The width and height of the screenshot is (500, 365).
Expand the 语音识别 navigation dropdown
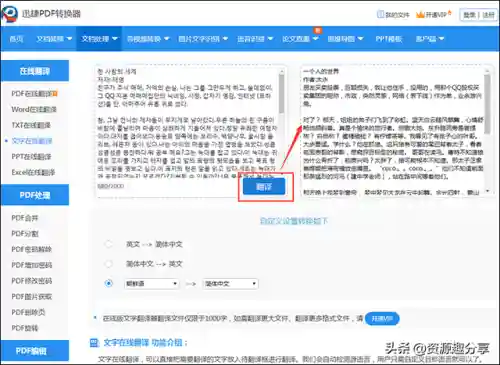tap(255, 39)
